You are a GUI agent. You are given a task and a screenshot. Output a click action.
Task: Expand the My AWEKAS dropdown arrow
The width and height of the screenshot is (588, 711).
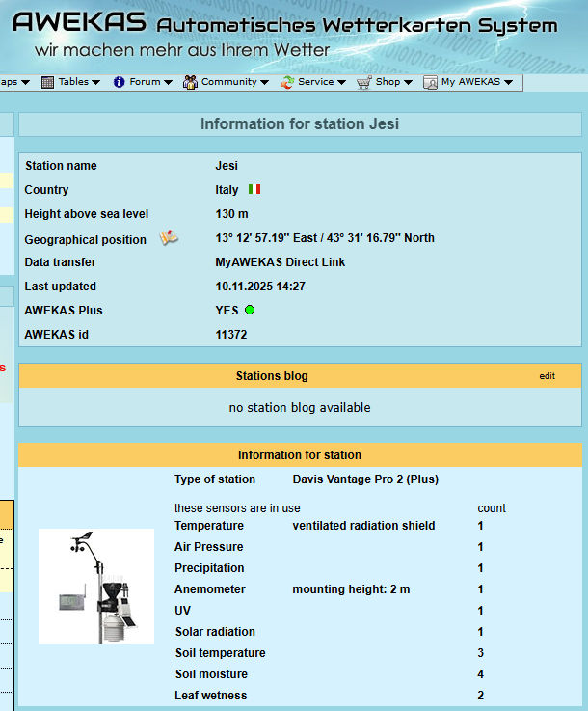pyautogui.click(x=508, y=82)
